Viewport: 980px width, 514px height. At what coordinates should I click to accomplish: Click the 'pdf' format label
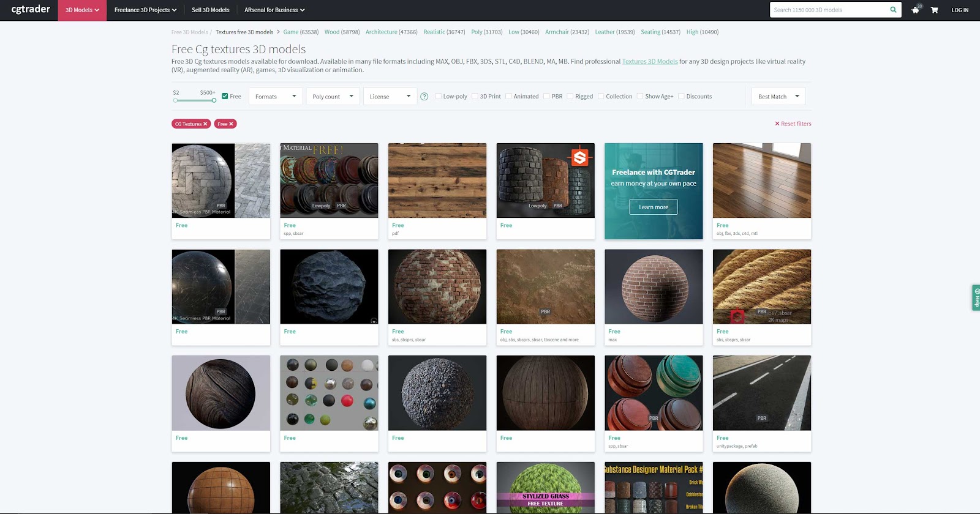tap(396, 233)
